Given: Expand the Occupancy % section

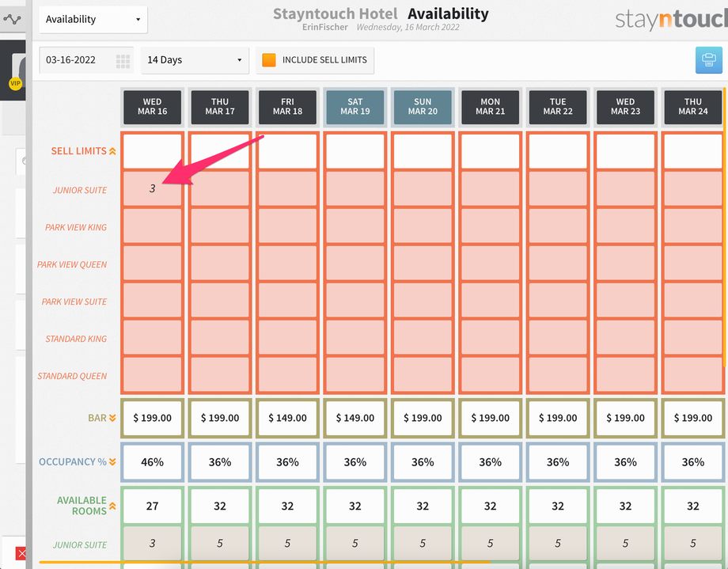Looking at the screenshot, I should click(112, 461).
